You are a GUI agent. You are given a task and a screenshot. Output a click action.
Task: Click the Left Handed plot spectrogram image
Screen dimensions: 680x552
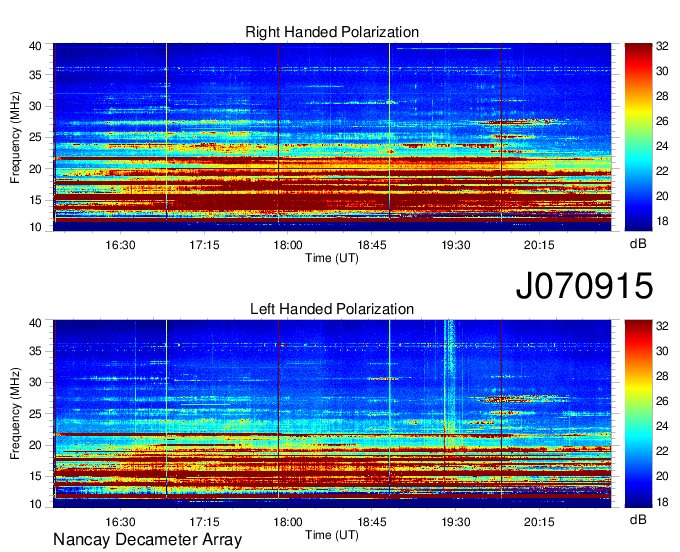coord(332,414)
